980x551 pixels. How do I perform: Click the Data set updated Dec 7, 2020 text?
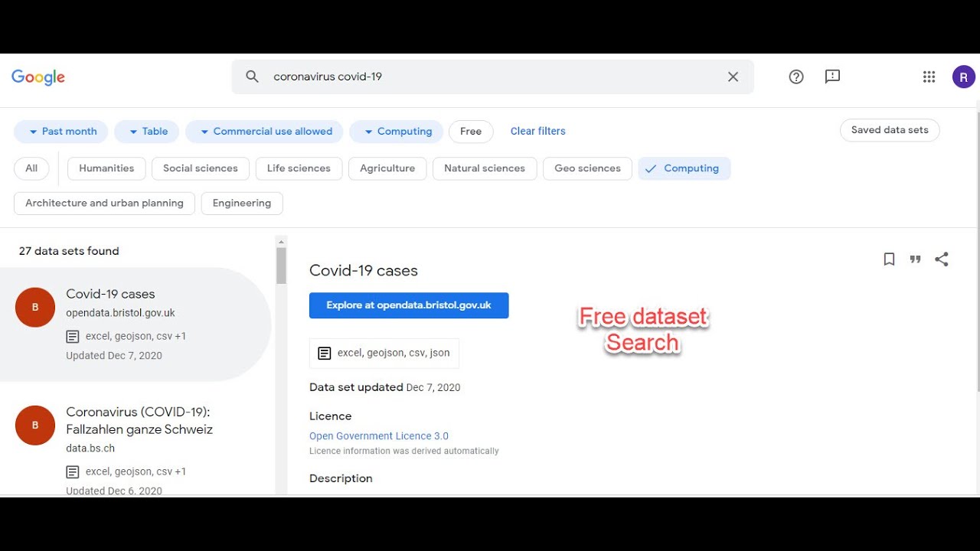pyautogui.click(x=385, y=387)
